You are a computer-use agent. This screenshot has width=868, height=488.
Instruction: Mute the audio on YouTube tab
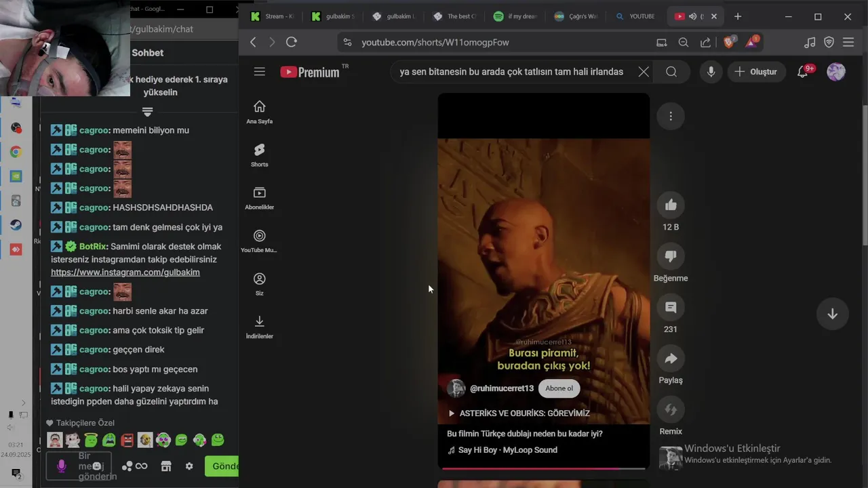click(x=692, y=16)
